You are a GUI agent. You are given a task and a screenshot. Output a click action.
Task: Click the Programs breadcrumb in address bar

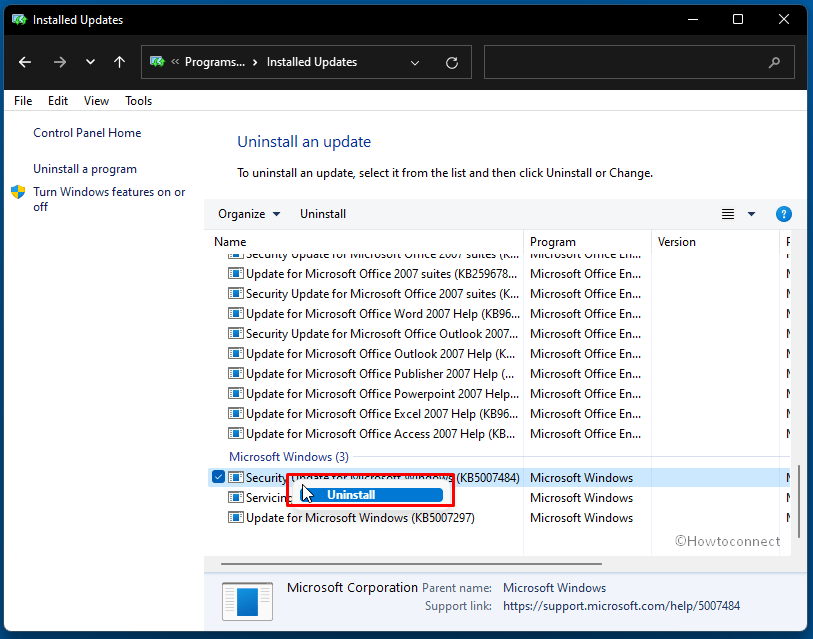click(215, 62)
